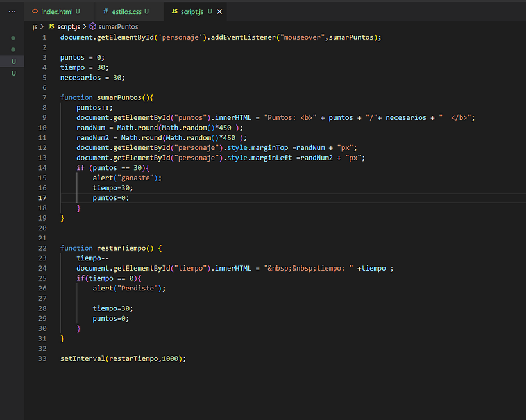Expand the chevron after js breadcrumb
This screenshot has width=526, height=420.
[x=42, y=26]
